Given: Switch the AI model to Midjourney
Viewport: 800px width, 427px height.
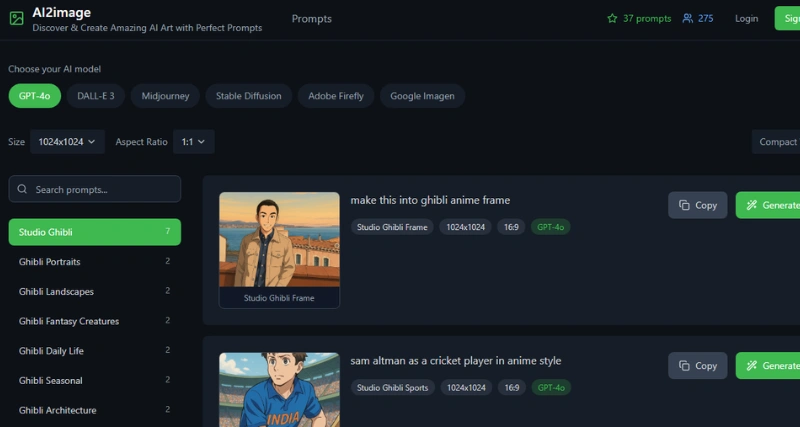Looking at the screenshot, I should (163, 96).
